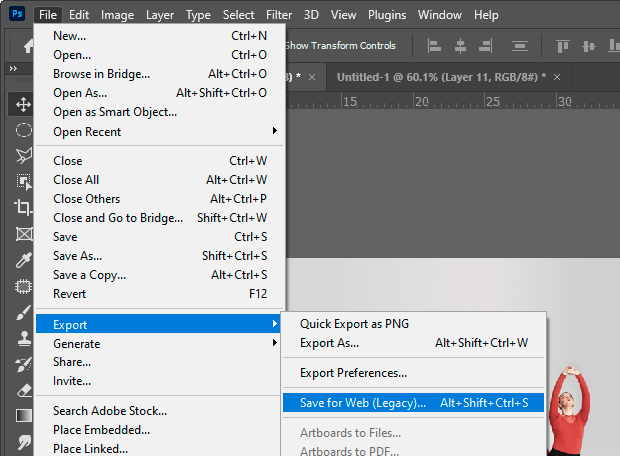Select the Crop tool

[x=22, y=207]
